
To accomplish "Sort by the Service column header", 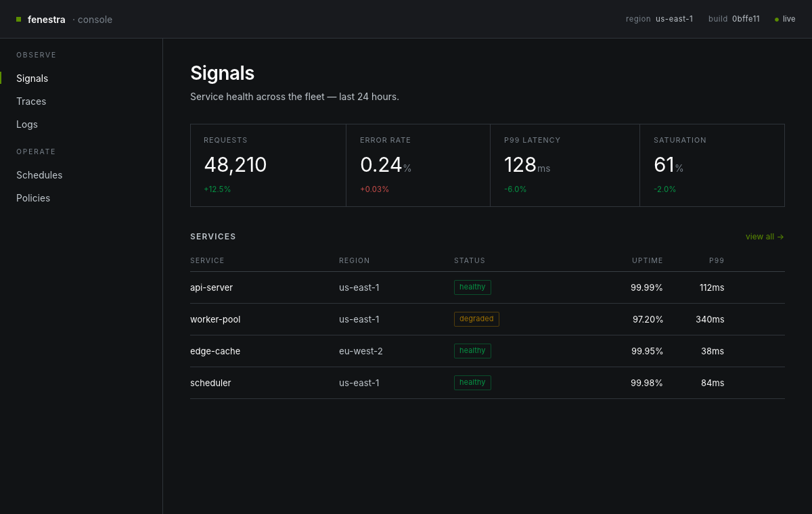I will pos(207,260).
